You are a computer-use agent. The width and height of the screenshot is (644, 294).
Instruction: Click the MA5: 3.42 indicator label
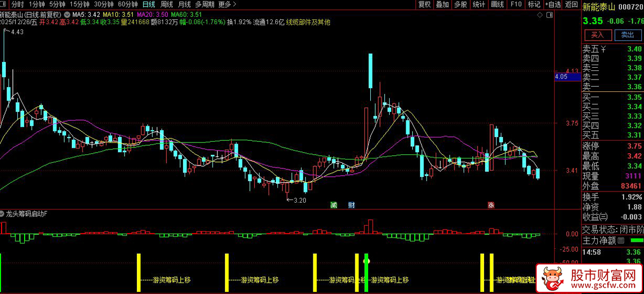(86, 13)
